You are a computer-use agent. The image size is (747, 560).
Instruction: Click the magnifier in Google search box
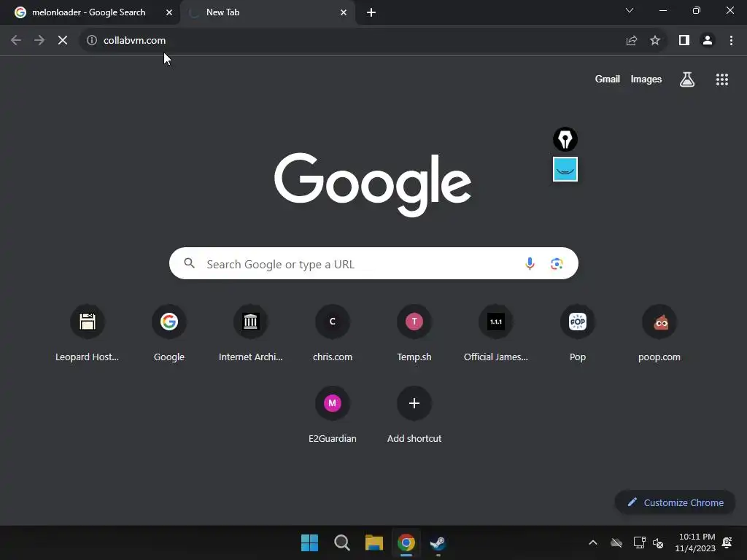click(x=189, y=262)
